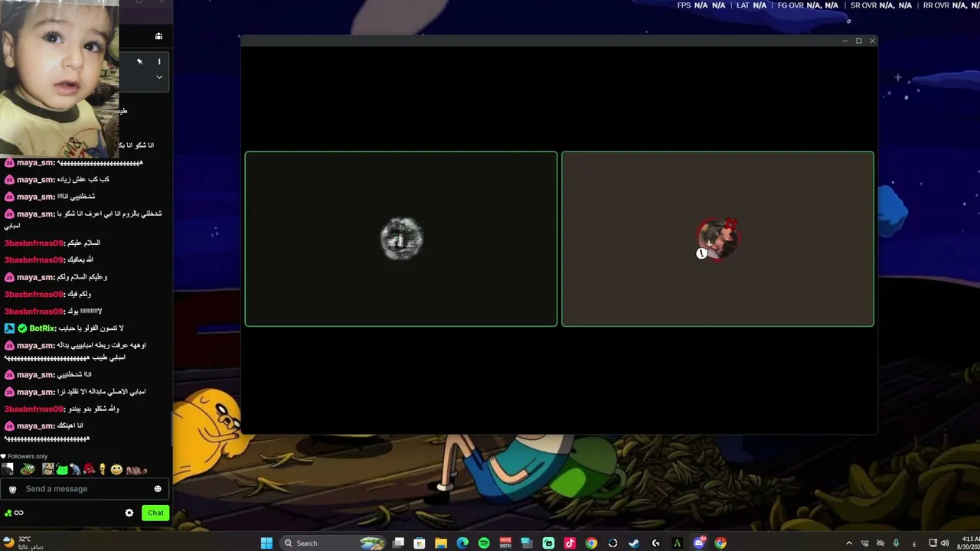Pick the yellow smiley emote
This screenshot has width=980, height=551.
tap(116, 469)
